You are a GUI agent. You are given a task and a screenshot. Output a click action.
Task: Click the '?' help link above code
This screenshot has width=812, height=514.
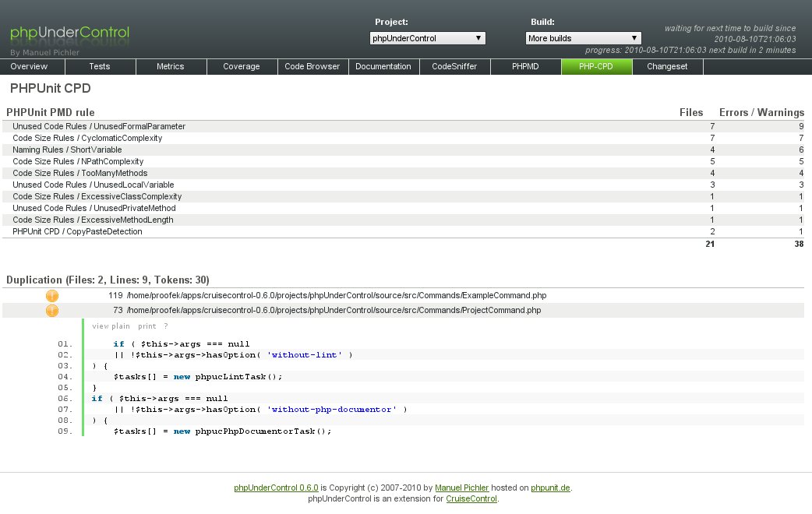pyautogui.click(x=165, y=326)
